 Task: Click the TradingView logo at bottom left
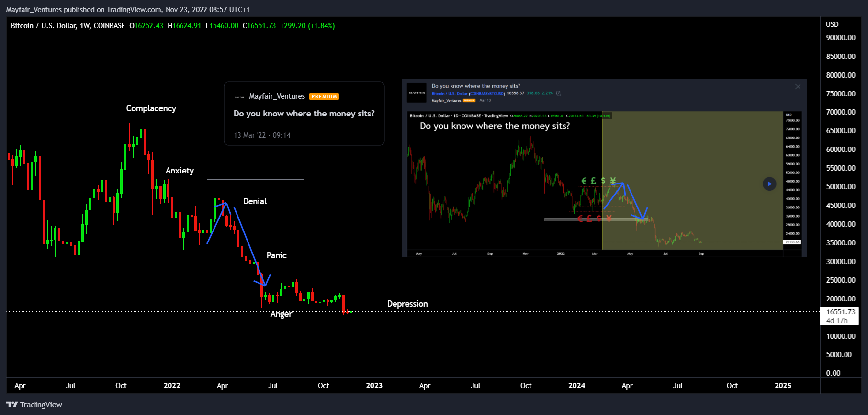coord(34,404)
